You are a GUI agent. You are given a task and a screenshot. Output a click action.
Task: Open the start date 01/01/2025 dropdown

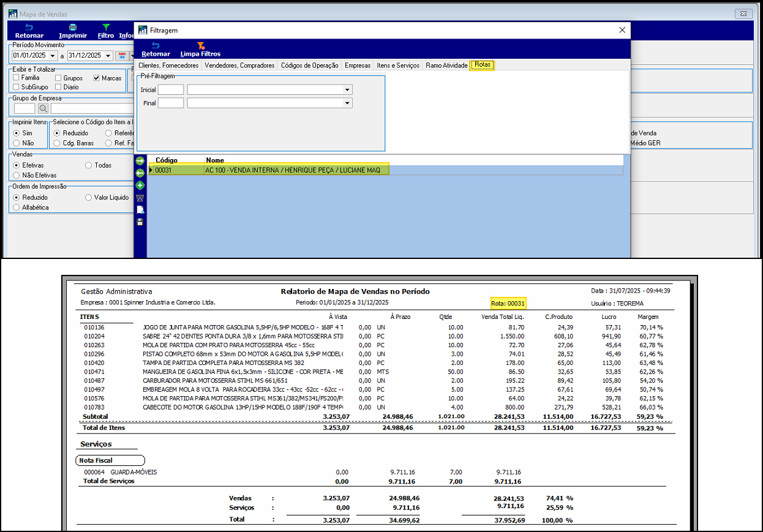(53, 56)
